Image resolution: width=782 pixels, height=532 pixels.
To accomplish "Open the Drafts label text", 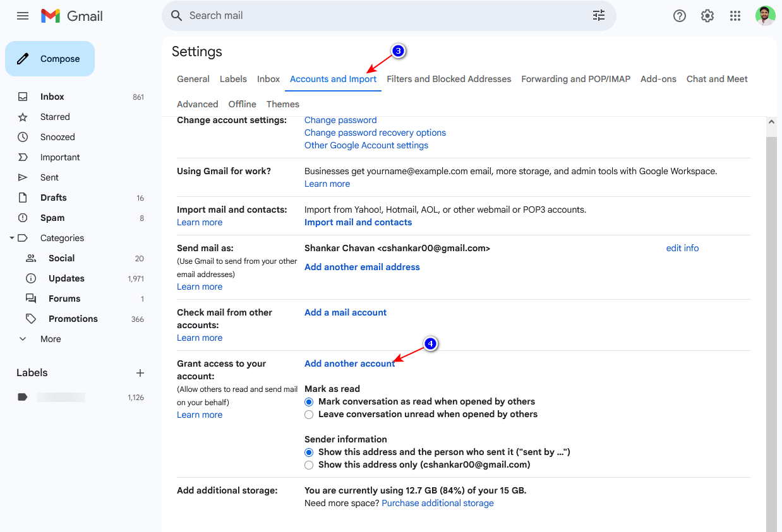I will coord(54,198).
